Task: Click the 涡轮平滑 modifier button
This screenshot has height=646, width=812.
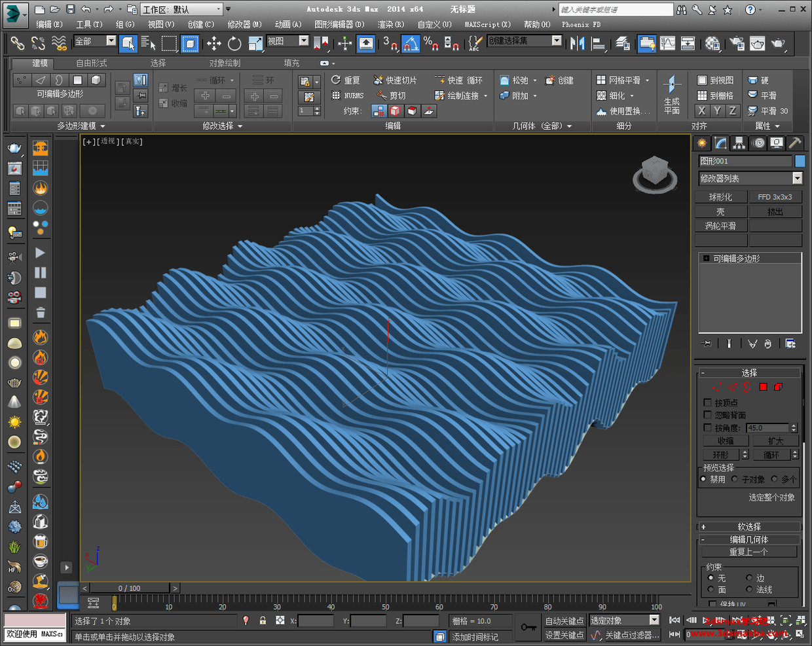Action: pos(721,226)
